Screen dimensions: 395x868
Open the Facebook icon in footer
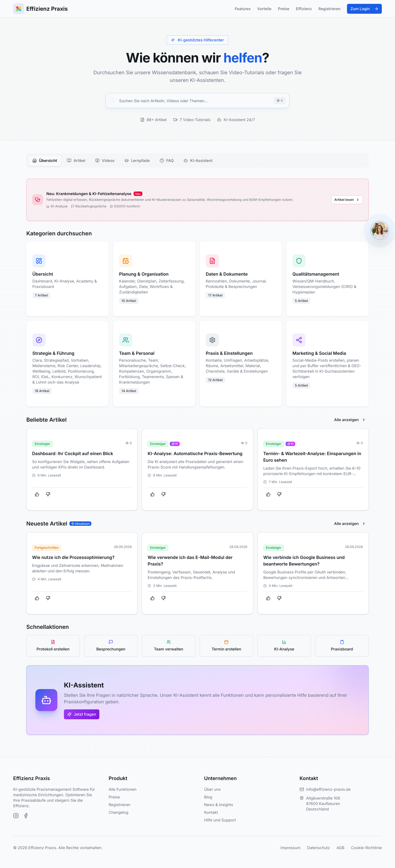(26, 816)
